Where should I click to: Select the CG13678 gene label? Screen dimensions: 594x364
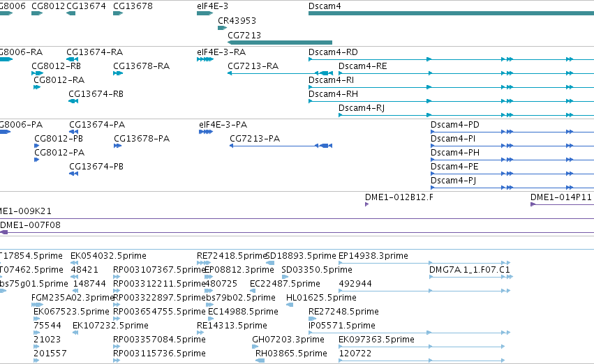[x=133, y=6]
